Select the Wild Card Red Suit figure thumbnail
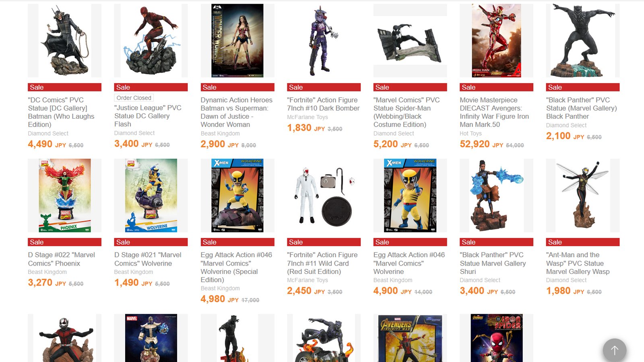644x362 pixels. pos(324,195)
